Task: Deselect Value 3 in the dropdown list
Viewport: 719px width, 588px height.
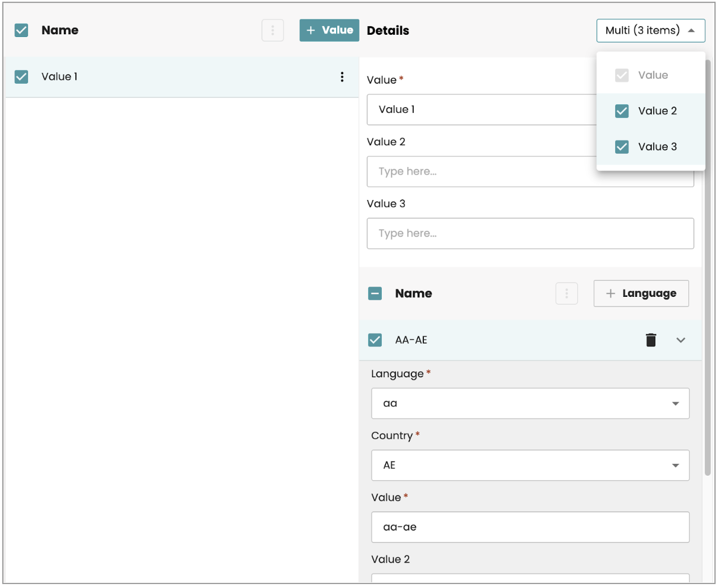Action: tap(622, 147)
